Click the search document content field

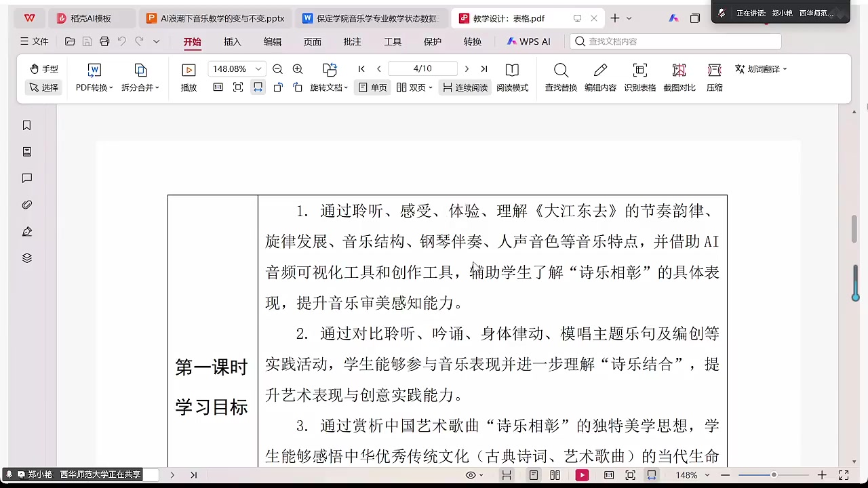click(x=676, y=41)
